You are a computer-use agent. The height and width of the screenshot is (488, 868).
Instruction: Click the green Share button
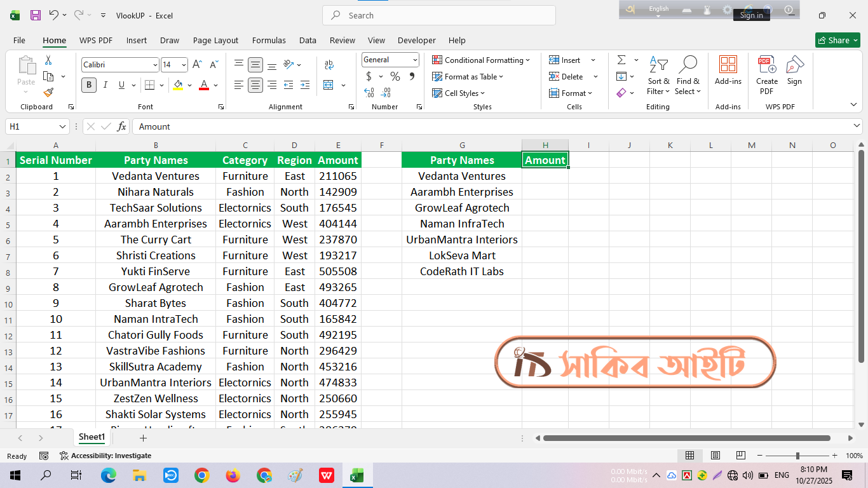tap(837, 40)
